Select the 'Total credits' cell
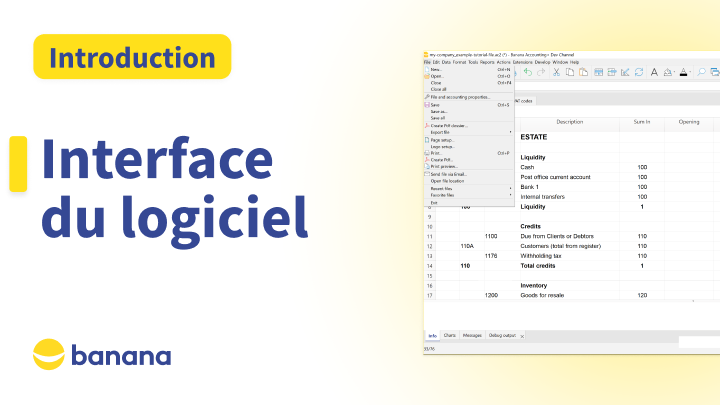Viewport: 720px width, 405px height. pyautogui.click(x=569, y=266)
